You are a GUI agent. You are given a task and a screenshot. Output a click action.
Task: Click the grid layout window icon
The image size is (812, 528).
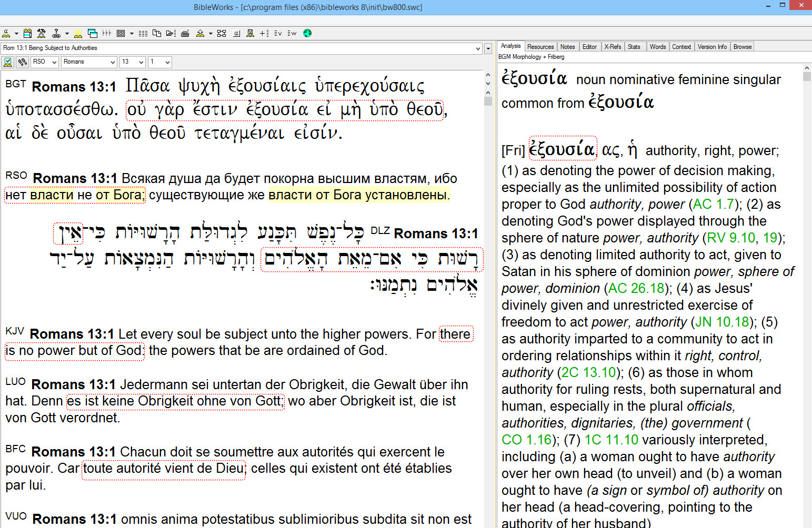[x=121, y=33]
